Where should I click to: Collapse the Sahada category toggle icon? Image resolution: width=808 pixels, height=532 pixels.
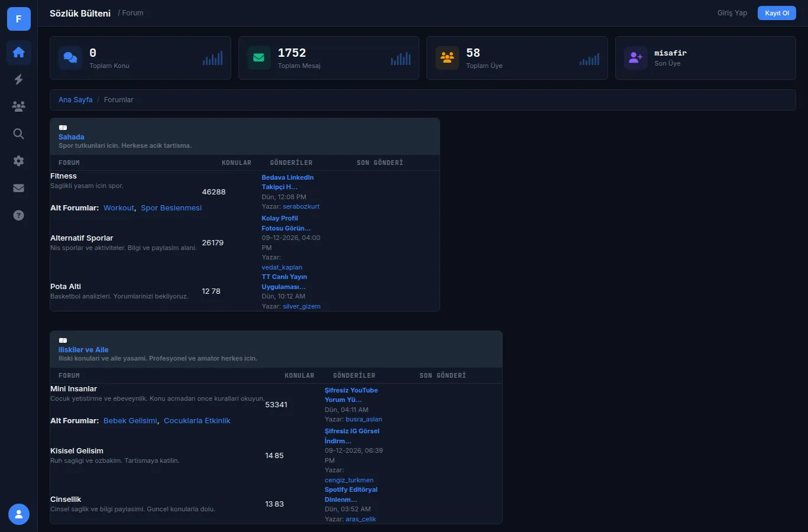click(x=63, y=128)
